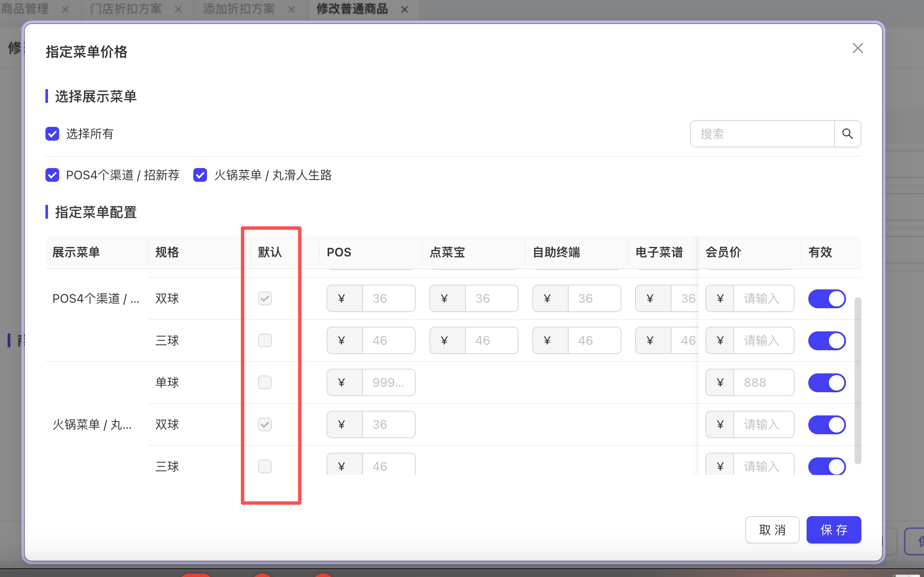924x577 pixels.
Task: Open the 添加折扣方案 tab
Action: (x=239, y=9)
